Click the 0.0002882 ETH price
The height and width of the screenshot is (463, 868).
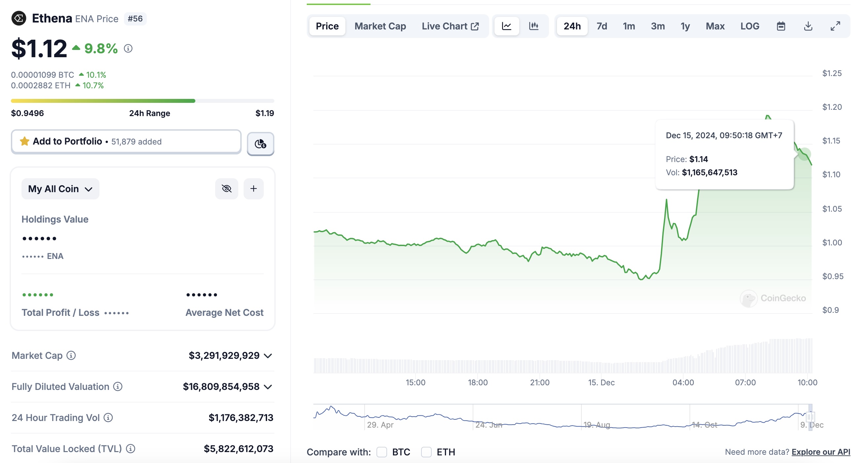[41, 85]
